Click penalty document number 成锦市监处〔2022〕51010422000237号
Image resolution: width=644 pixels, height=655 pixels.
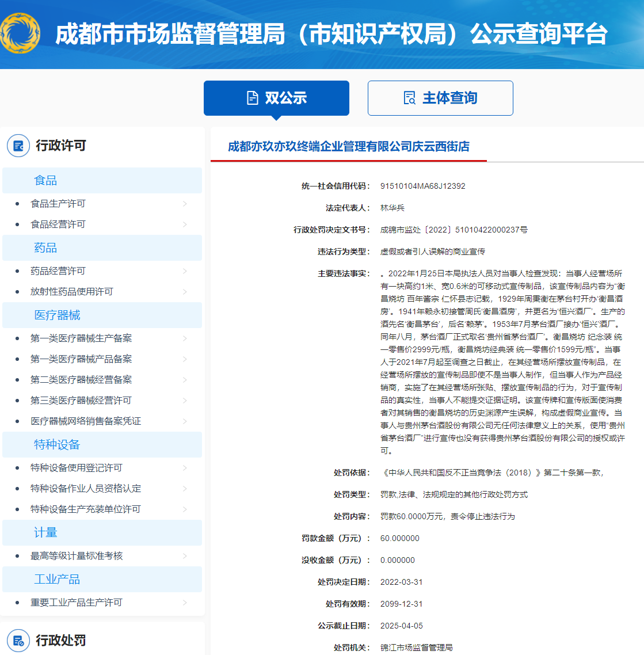point(454,230)
